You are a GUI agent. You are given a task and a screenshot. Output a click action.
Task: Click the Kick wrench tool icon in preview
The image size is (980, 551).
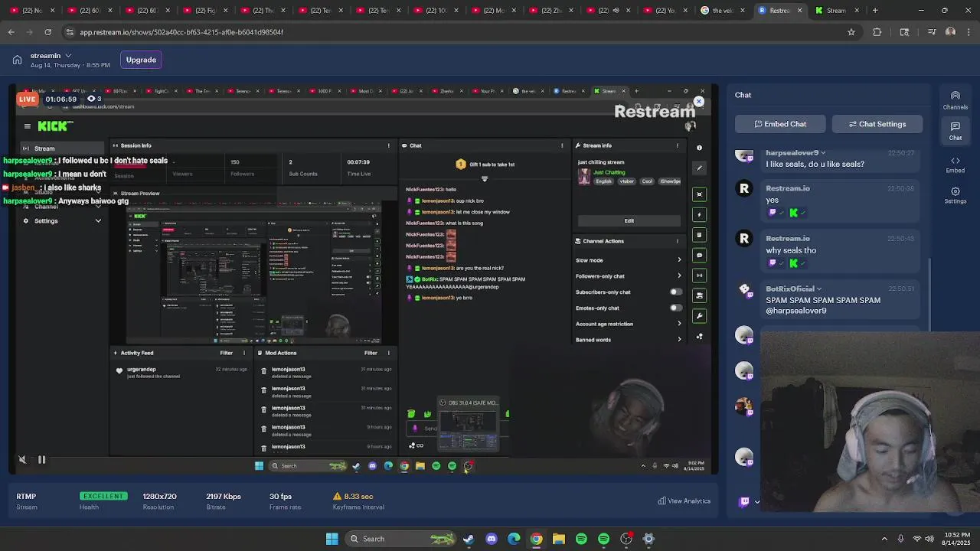point(699,315)
